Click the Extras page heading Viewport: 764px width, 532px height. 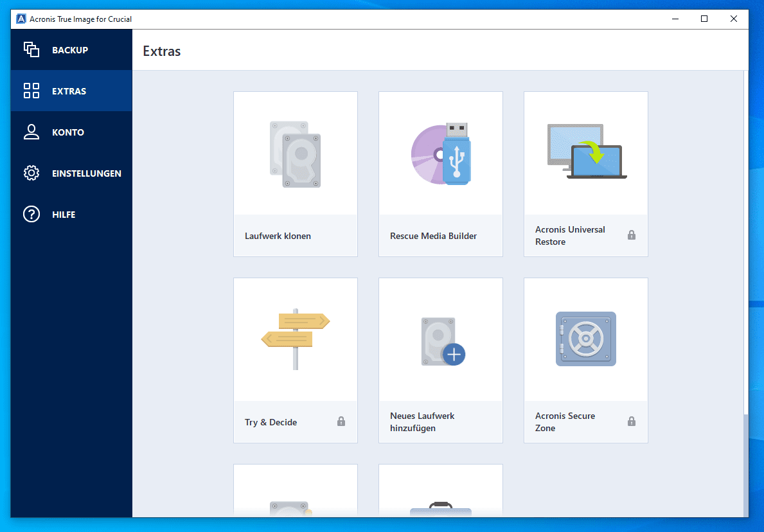coord(162,51)
